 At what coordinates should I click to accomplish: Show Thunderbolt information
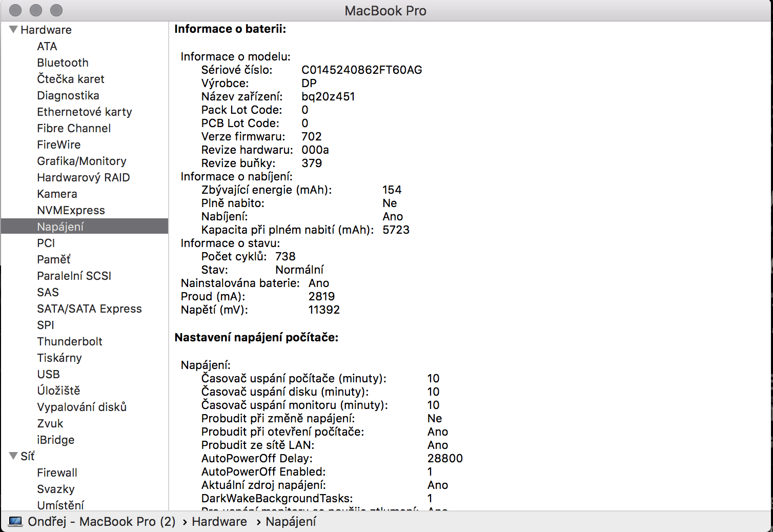point(70,341)
